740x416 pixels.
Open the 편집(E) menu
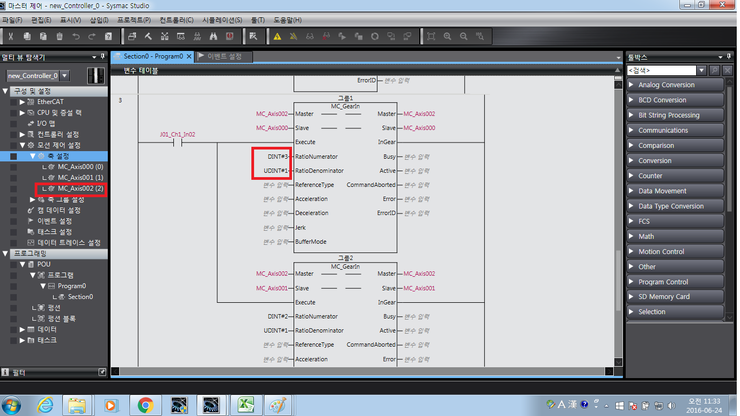[41, 20]
